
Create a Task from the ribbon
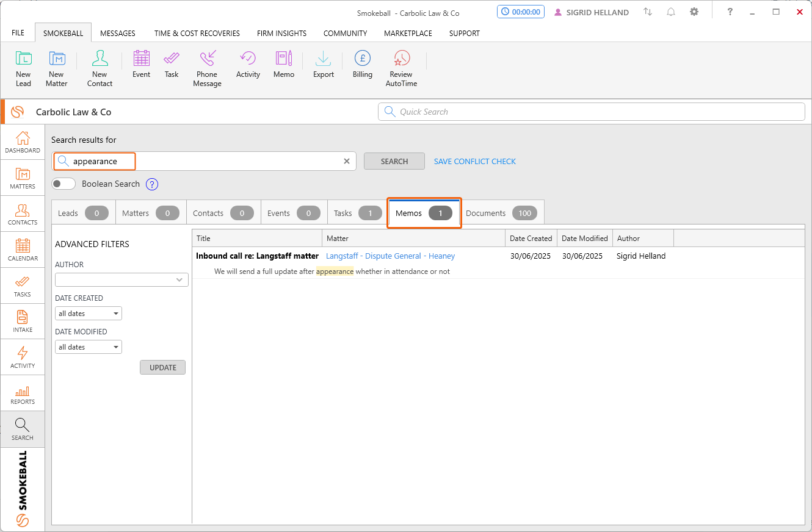(x=172, y=64)
